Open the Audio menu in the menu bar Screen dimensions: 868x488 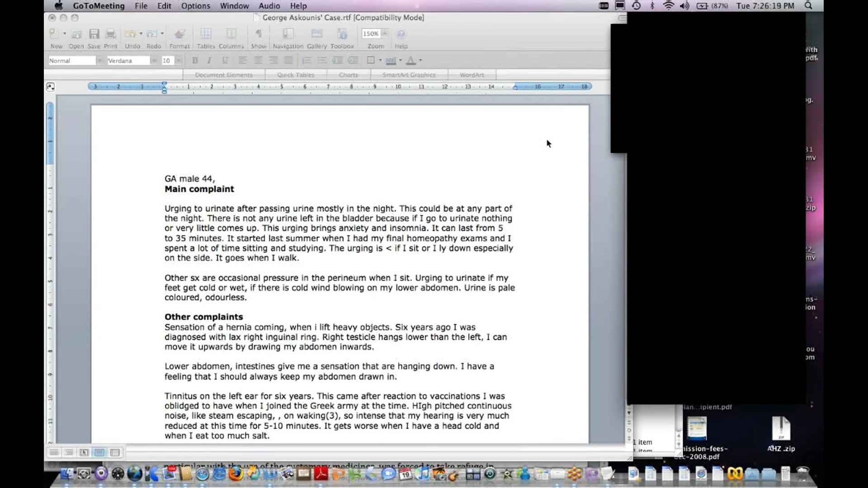tap(269, 6)
